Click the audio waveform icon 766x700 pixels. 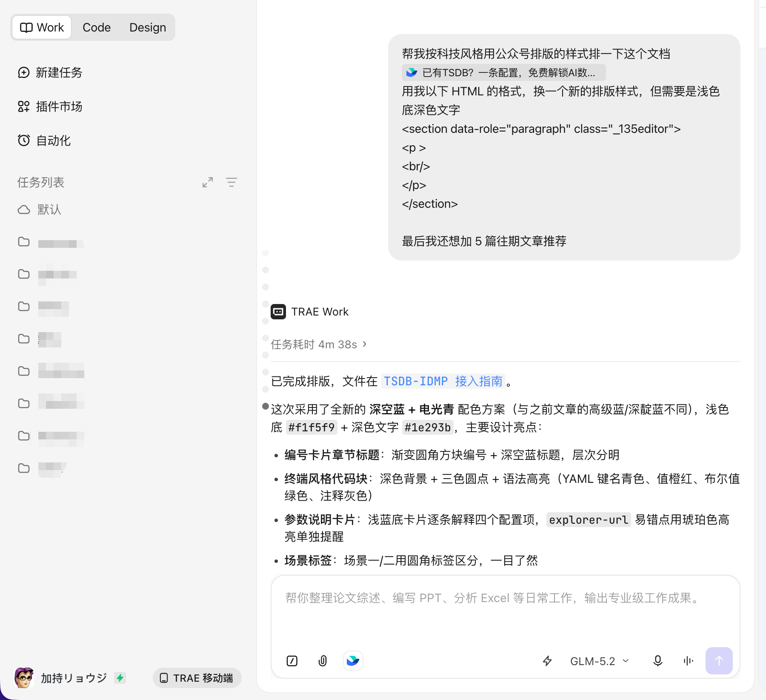click(x=688, y=661)
